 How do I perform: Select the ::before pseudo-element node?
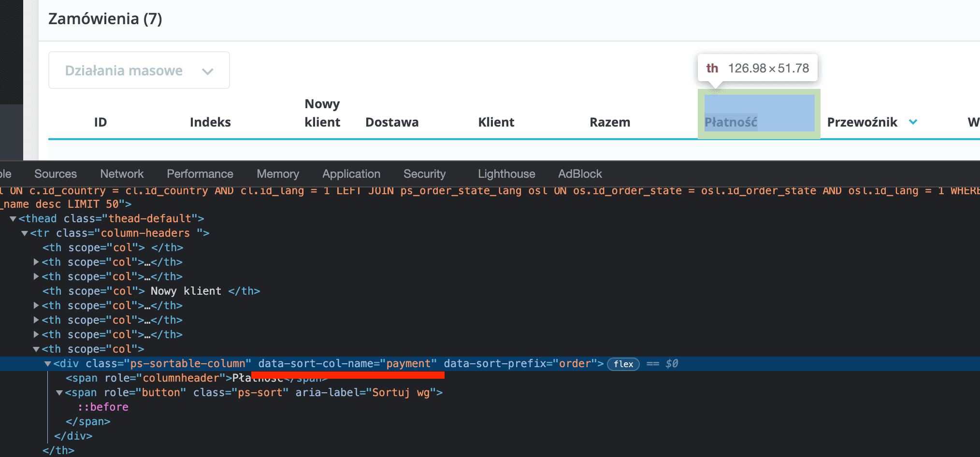point(103,406)
